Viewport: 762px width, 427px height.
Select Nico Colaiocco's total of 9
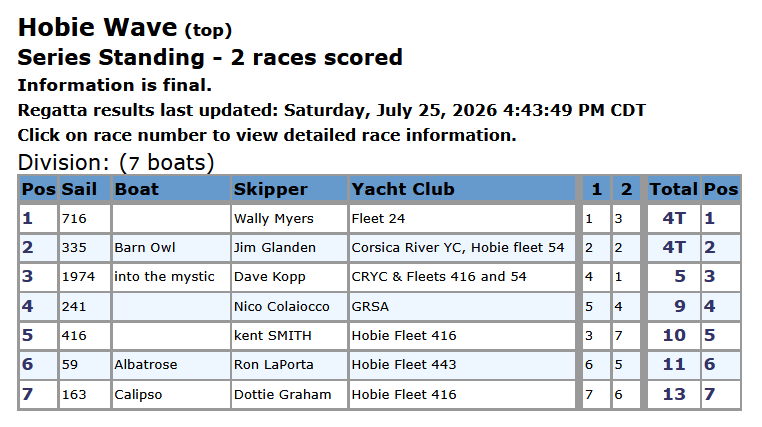point(679,307)
